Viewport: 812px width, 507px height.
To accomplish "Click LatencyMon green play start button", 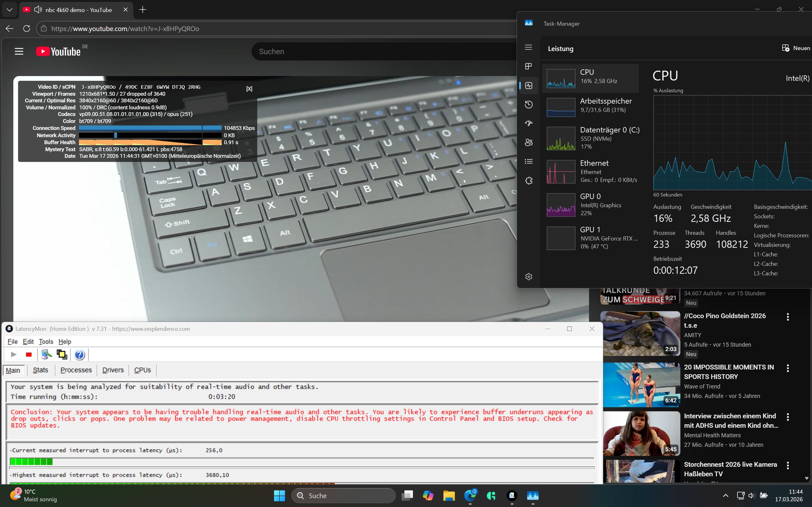I will tap(14, 355).
